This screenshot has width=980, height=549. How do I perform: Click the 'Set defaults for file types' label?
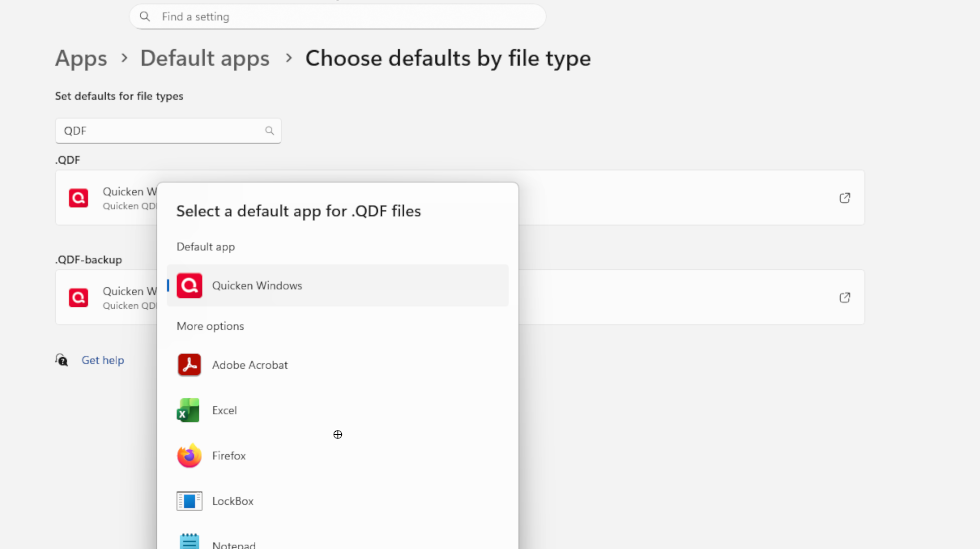pos(119,96)
